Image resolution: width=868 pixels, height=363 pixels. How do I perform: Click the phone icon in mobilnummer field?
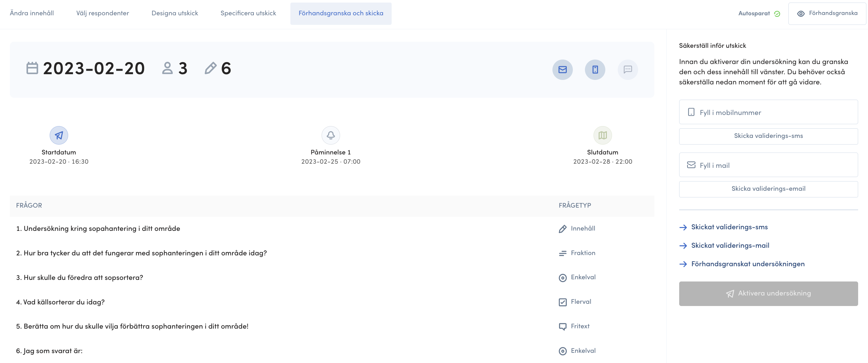coord(691,112)
